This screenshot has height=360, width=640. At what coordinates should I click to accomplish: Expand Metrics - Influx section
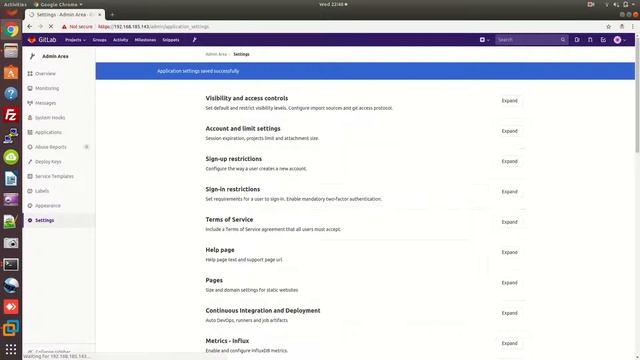click(509, 343)
